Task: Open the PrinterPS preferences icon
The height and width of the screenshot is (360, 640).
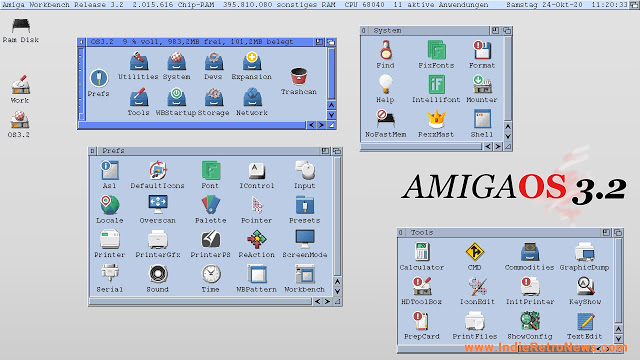Action: (x=211, y=239)
